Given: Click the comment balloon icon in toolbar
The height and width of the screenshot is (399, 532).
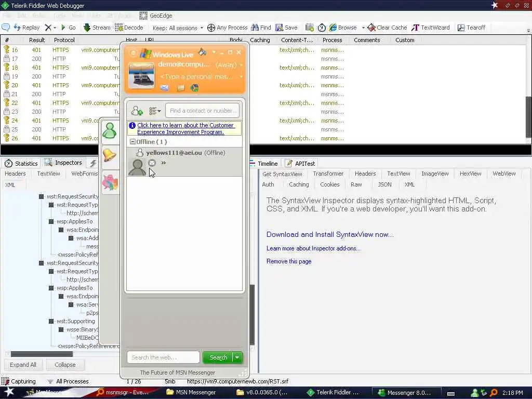Looking at the screenshot, I should click(x=6, y=28).
